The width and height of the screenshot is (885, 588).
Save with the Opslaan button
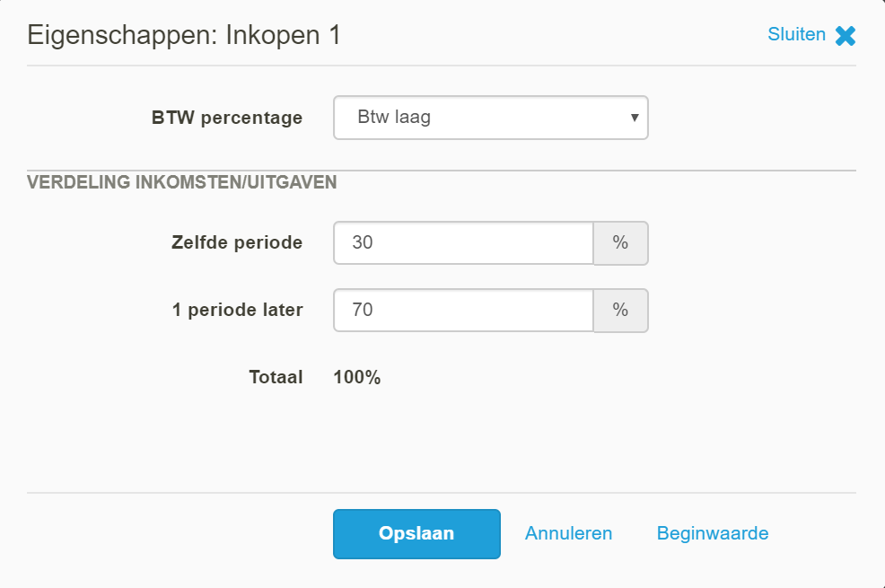tap(416, 534)
